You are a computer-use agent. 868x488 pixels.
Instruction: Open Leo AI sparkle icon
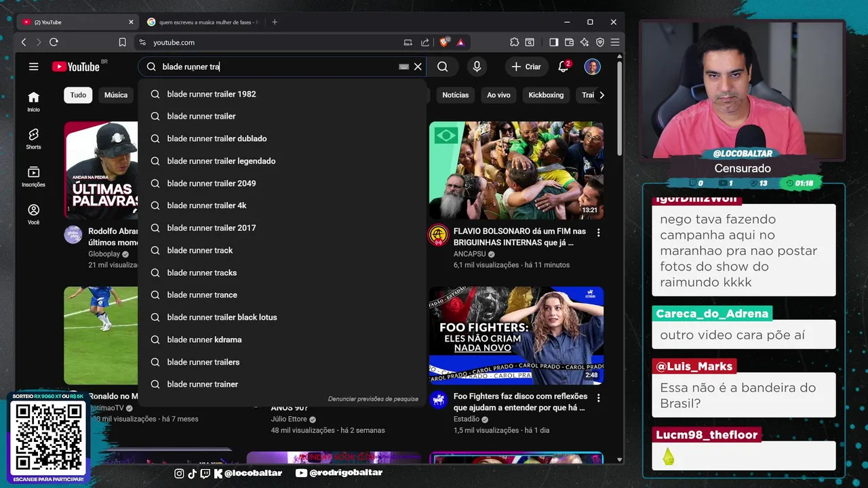585,42
